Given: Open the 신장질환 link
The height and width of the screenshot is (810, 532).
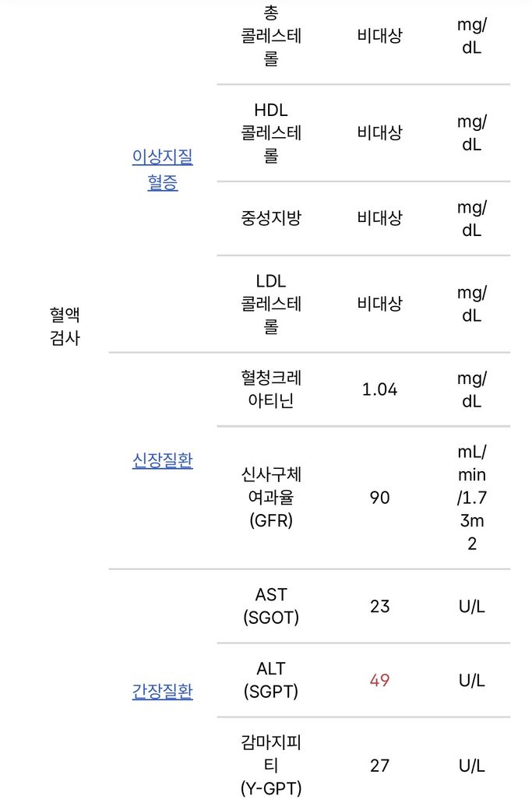Looking at the screenshot, I should [x=163, y=460].
